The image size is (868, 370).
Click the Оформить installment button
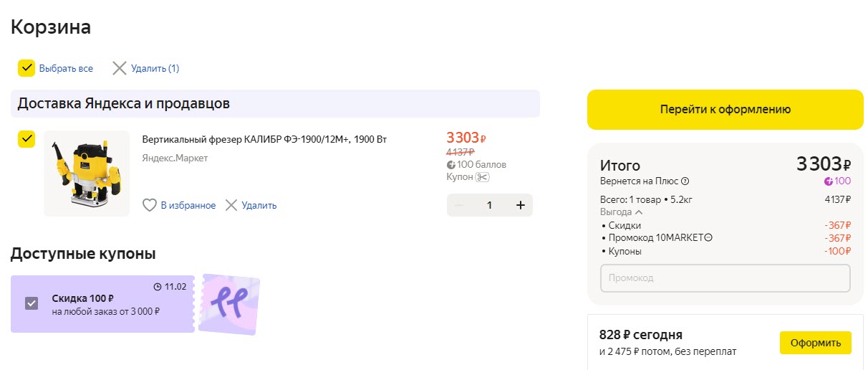tap(815, 343)
